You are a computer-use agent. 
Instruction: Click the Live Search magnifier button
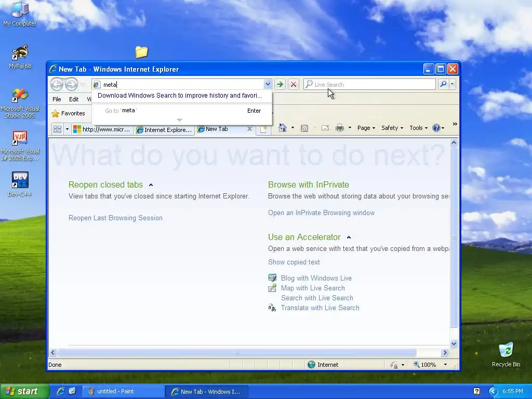click(443, 84)
